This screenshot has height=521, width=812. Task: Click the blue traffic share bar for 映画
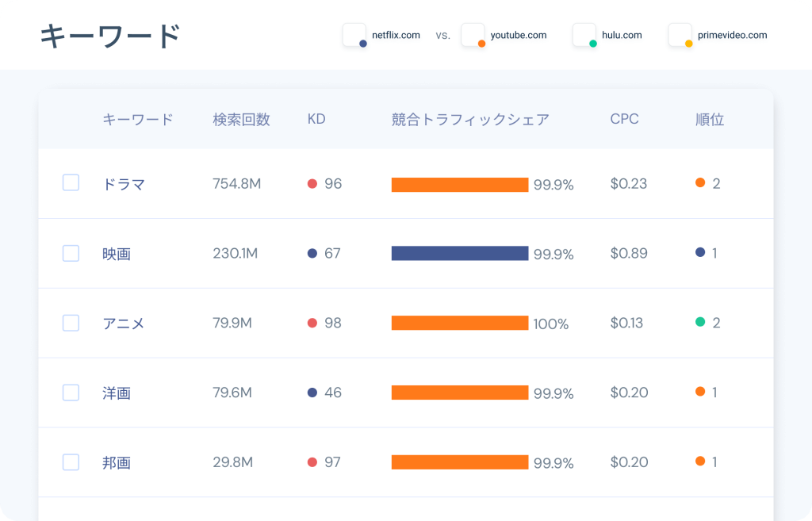460,253
